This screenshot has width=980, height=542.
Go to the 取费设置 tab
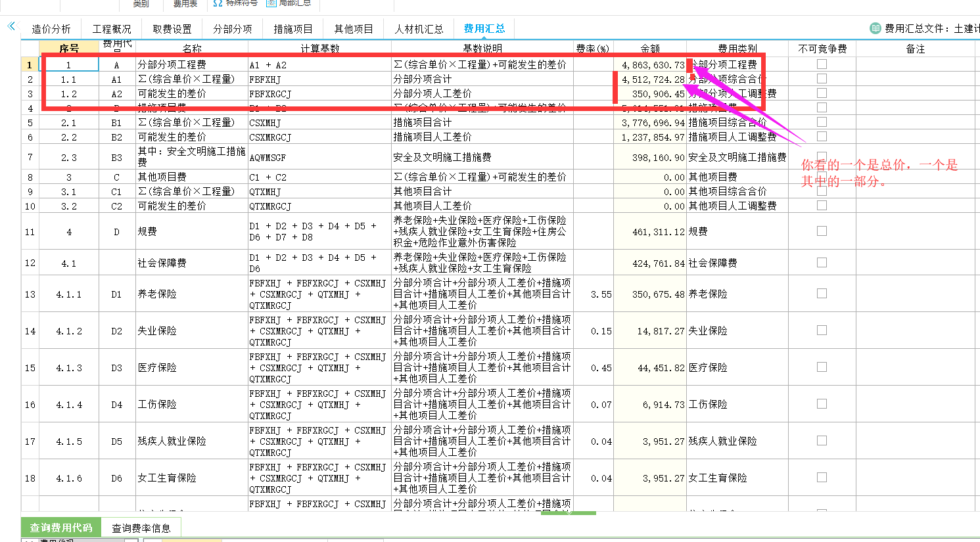172,29
